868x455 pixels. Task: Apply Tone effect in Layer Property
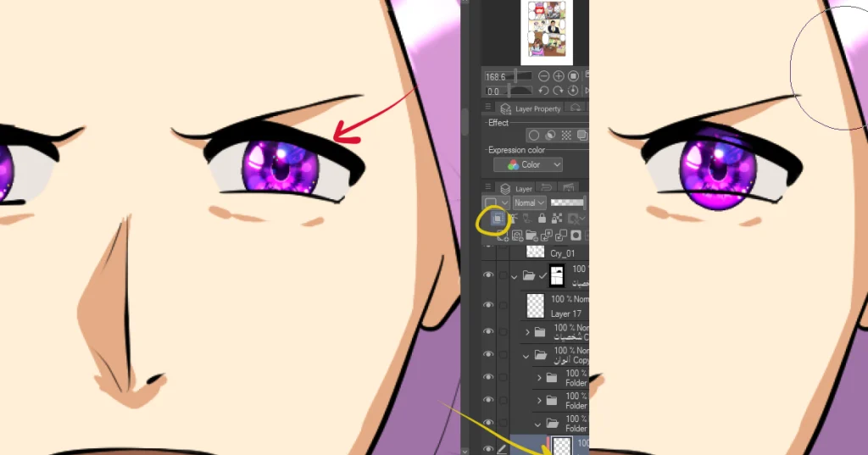pyautogui.click(x=566, y=135)
